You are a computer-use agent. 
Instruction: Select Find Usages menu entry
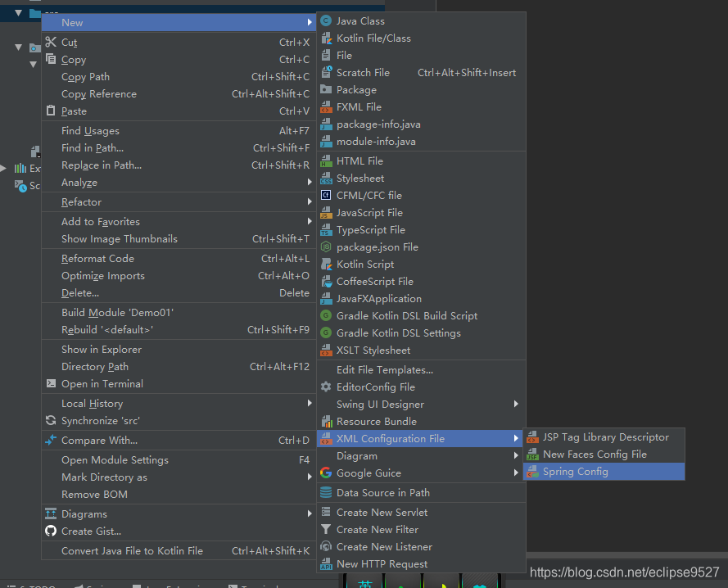(179, 131)
